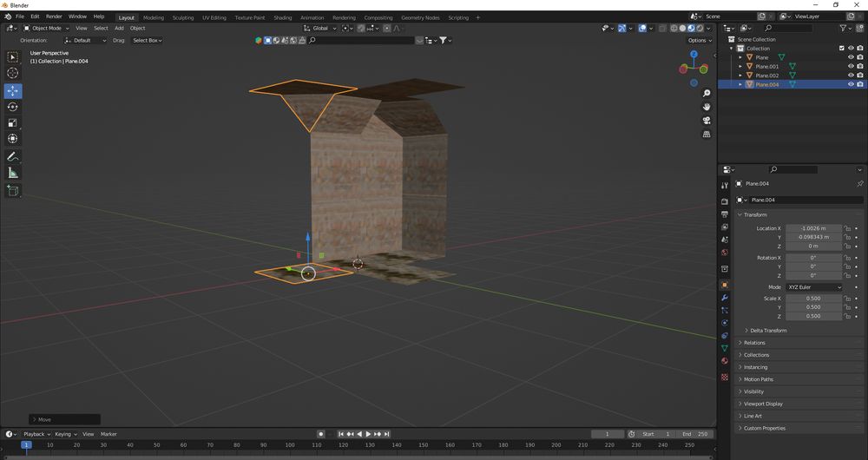Open the View Layer properties tab
Viewport: 868px width, 460px height.
[x=725, y=227]
